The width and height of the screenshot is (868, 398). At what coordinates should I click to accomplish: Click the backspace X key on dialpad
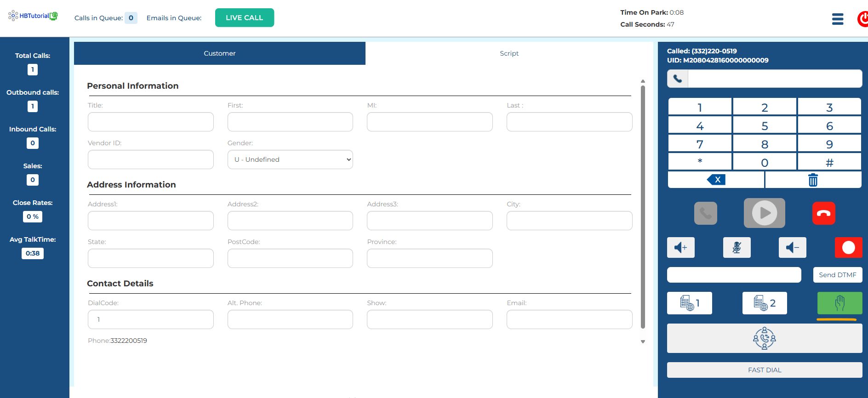click(716, 180)
